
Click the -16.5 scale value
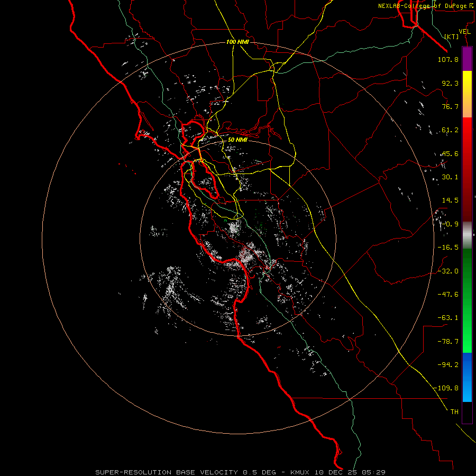pos(448,248)
